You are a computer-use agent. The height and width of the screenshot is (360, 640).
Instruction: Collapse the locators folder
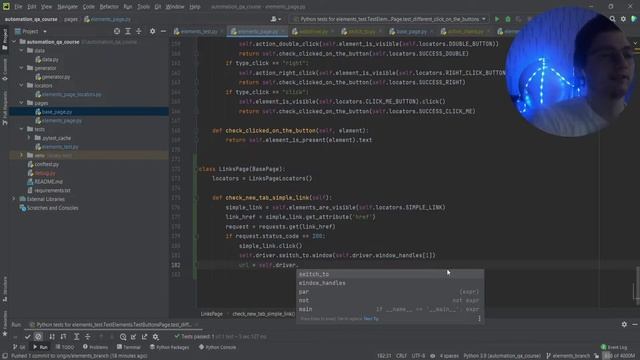[22, 85]
